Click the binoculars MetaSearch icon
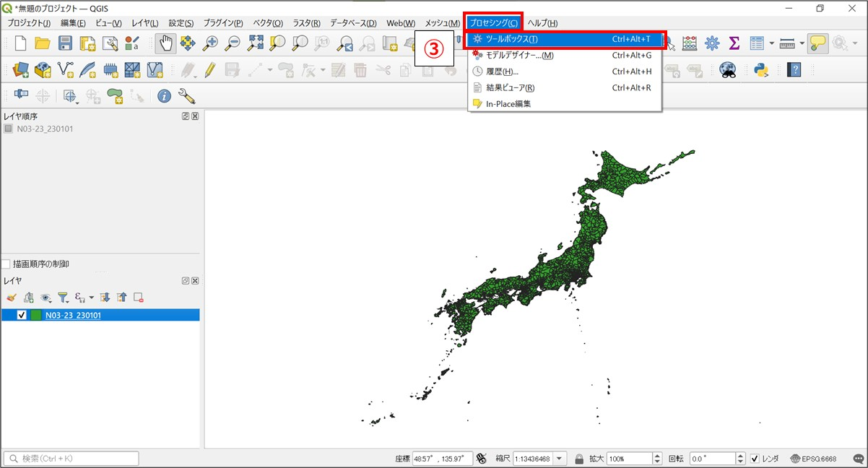The width and height of the screenshot is (868, 468). (727, 69)
